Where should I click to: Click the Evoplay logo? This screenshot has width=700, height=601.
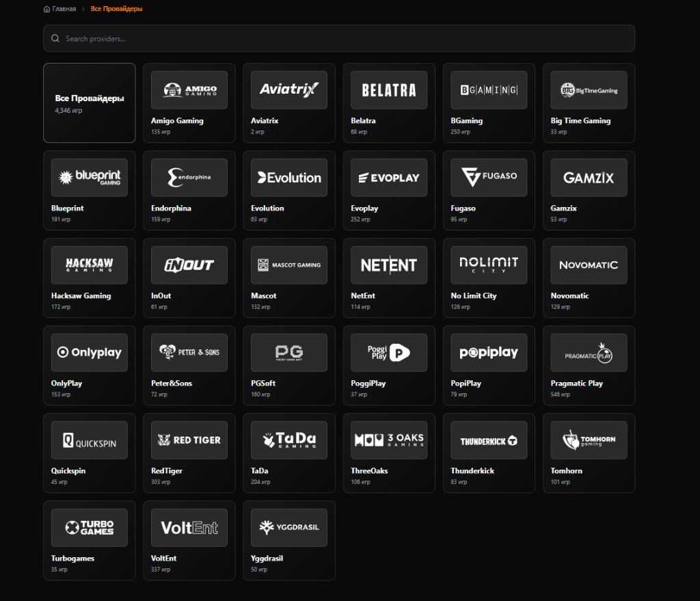point(389,177)
